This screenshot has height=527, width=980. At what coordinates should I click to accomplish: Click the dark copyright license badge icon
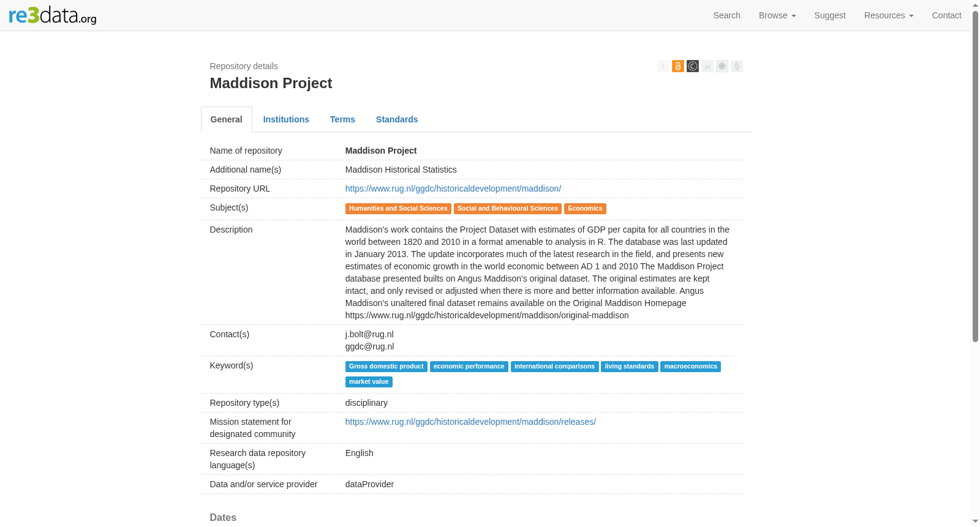click(x=693, y=66)
